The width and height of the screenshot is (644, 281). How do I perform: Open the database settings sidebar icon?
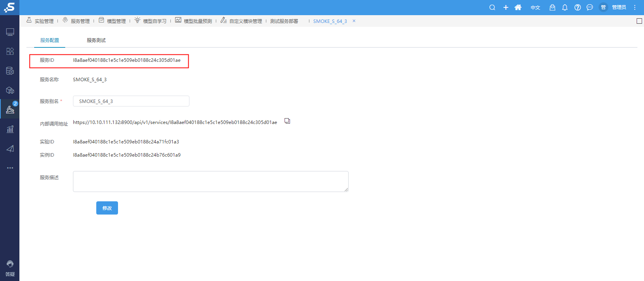coord(10,71)
